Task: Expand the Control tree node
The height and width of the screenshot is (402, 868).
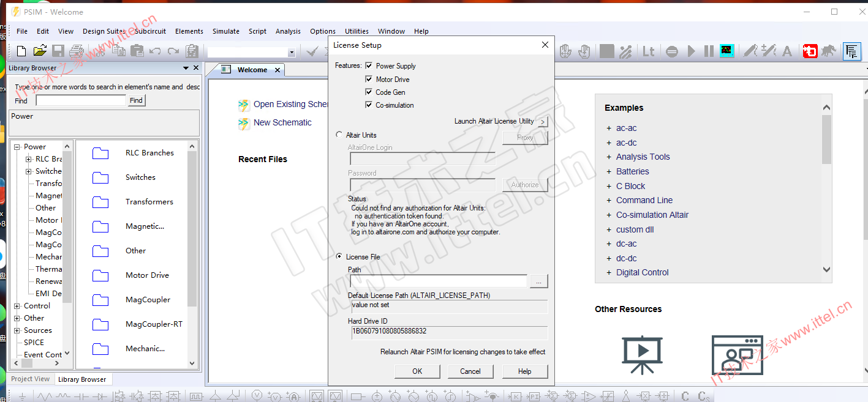Action: 17,306
